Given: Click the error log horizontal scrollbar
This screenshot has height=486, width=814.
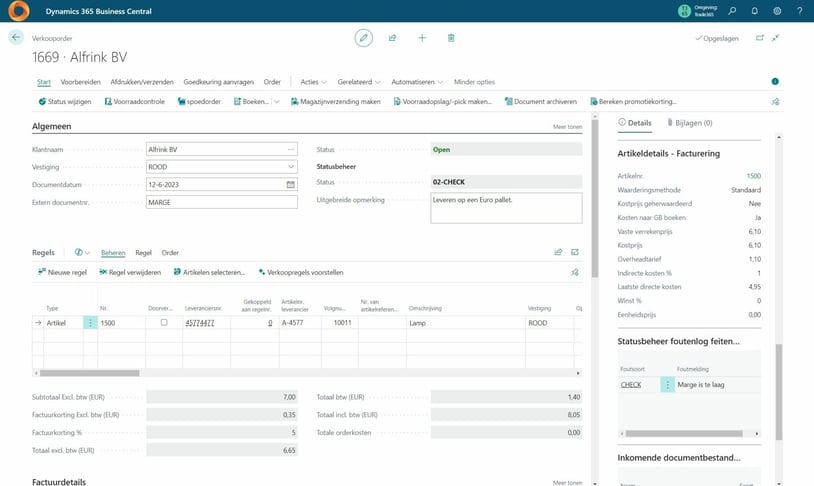Looking at the screenshot, I should pos(684,434).
